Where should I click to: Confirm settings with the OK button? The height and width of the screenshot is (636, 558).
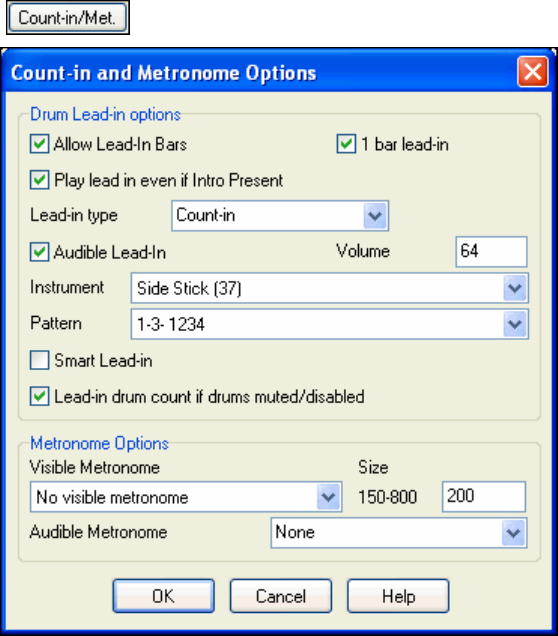tap(163, 596)
